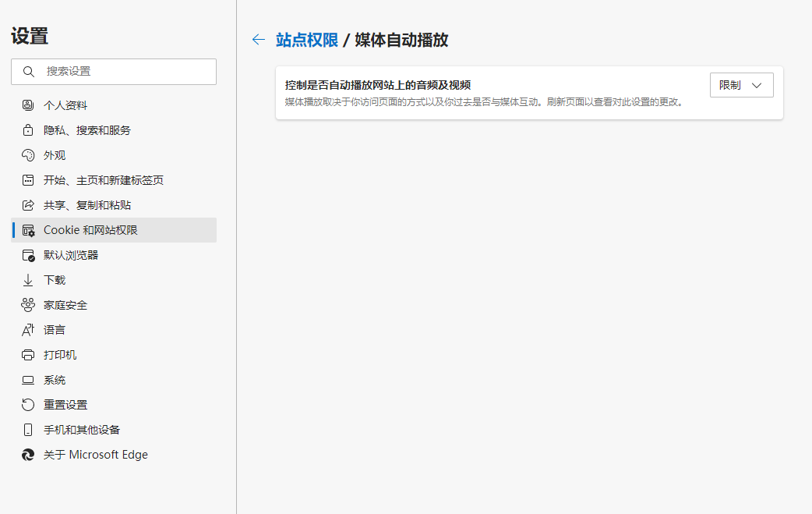
Task: Go back to 站点权限 page
Action: tap(258, 39)
